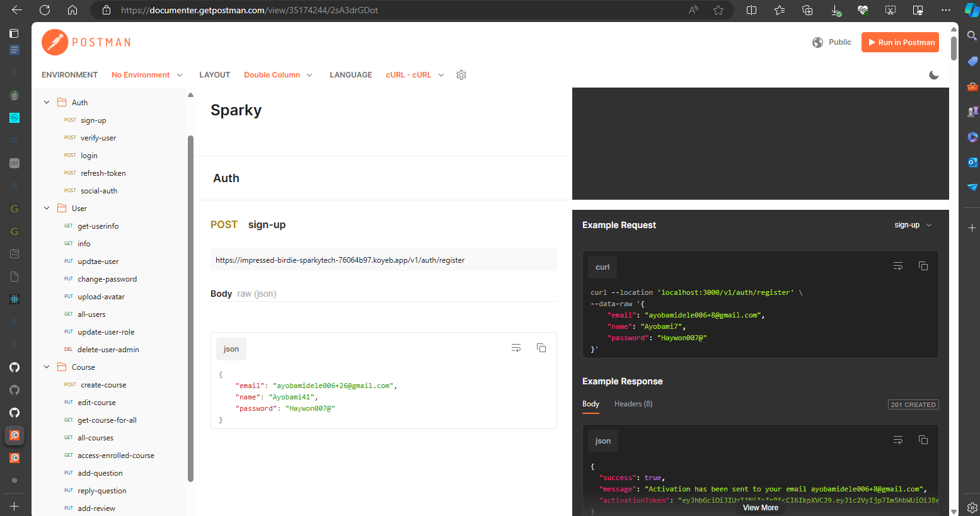Open new tab plus in vertical tabs
This screenshot has width=980, height=516.
click(14, 506)
